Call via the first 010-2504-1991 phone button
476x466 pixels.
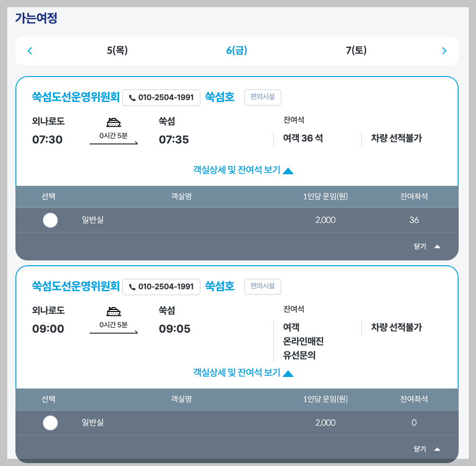161,98
